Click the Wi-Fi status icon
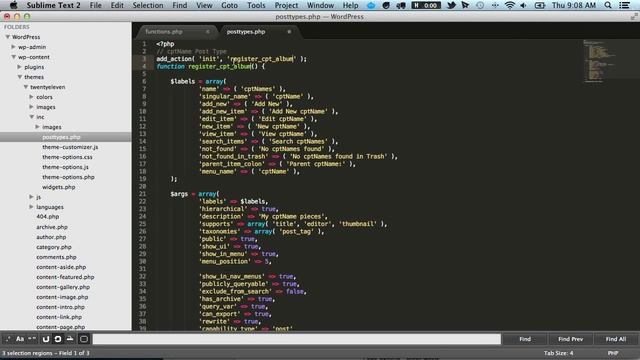Image resolution: width=640 pixels, height=360 pixels. point(509,5)
